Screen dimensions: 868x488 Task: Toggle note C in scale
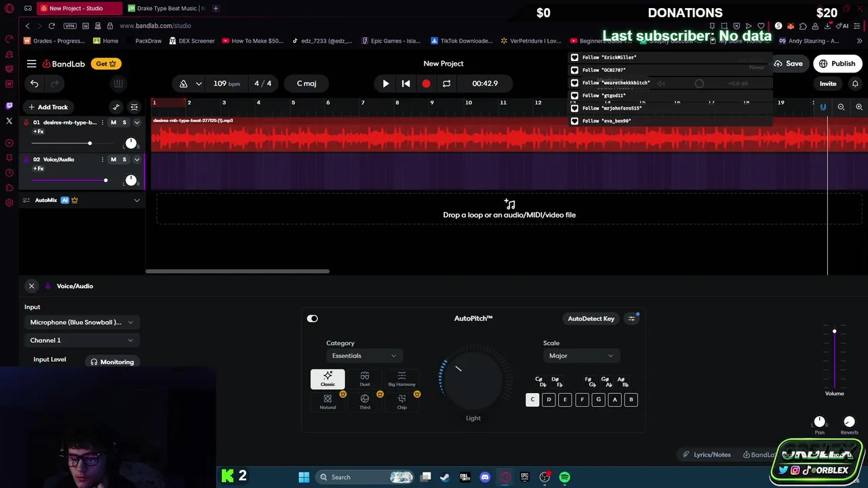[532, 400]
